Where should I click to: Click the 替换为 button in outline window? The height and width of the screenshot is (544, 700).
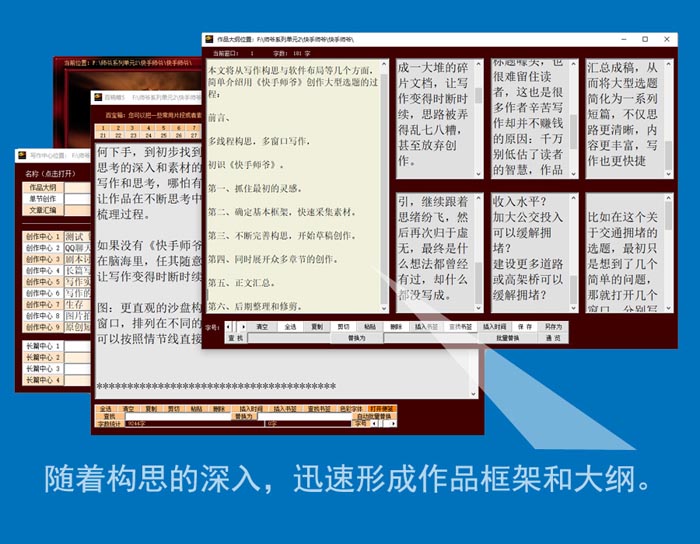tap(357, 338)
